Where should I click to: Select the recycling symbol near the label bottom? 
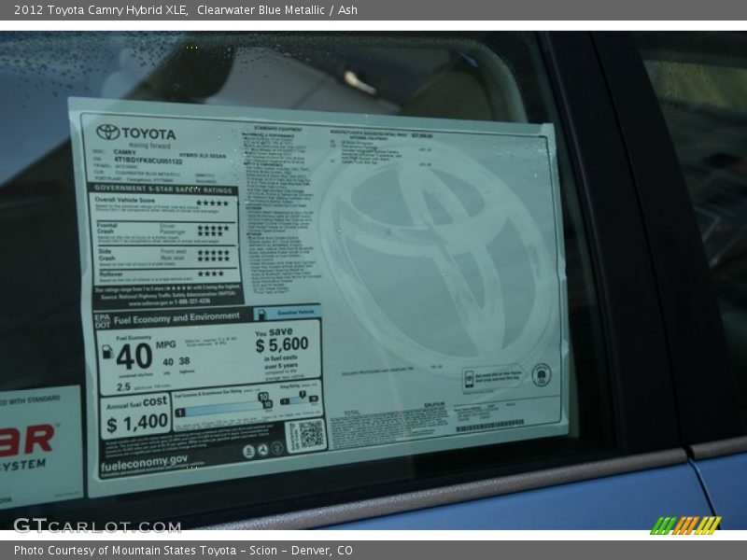(262, 450)
